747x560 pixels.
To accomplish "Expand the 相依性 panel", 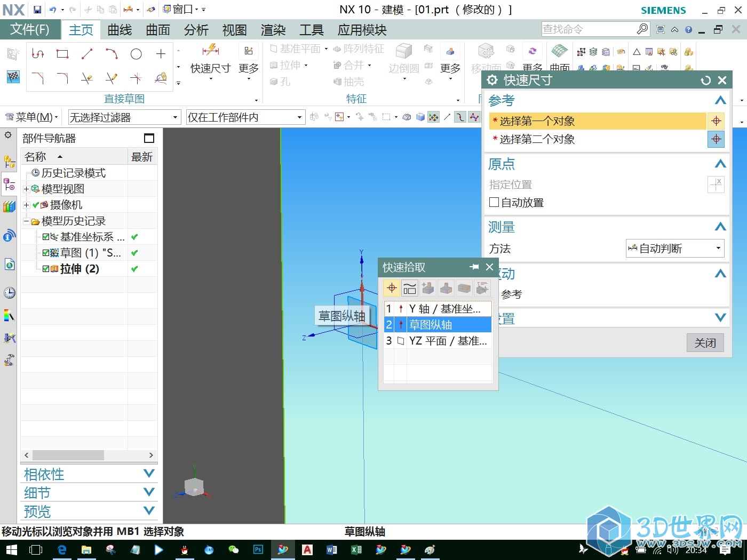I will click(x=149, y=474).
